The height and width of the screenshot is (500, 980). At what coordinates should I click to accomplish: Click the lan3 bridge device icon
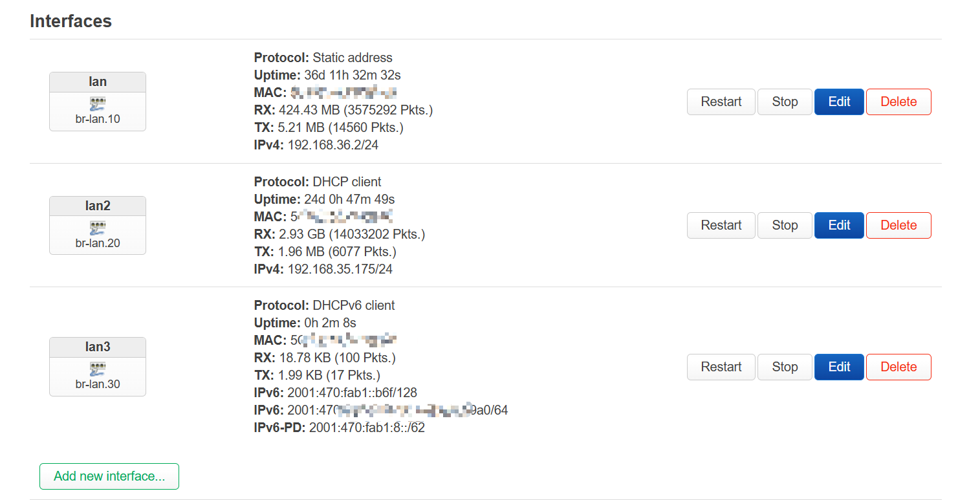[x=98, y=369]
